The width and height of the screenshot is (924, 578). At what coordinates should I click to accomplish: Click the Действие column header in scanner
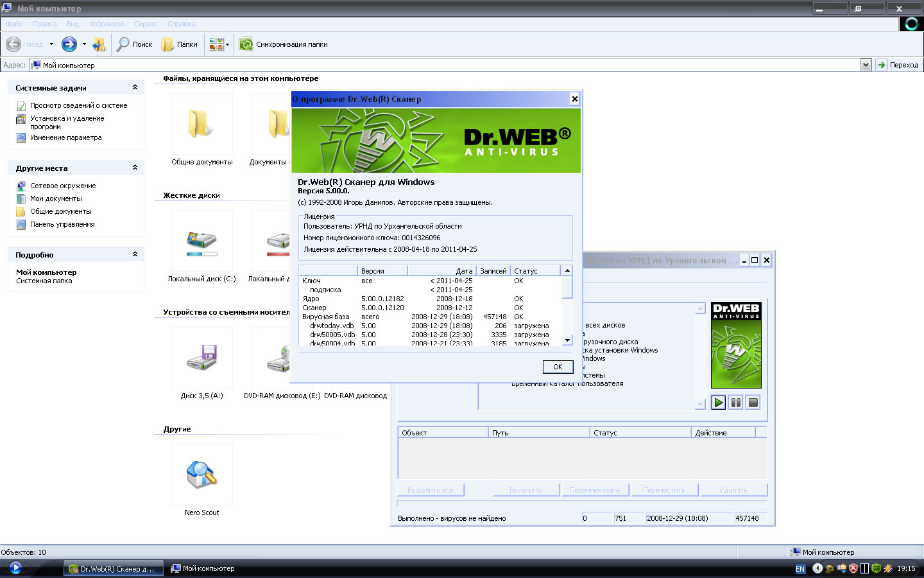723,433
